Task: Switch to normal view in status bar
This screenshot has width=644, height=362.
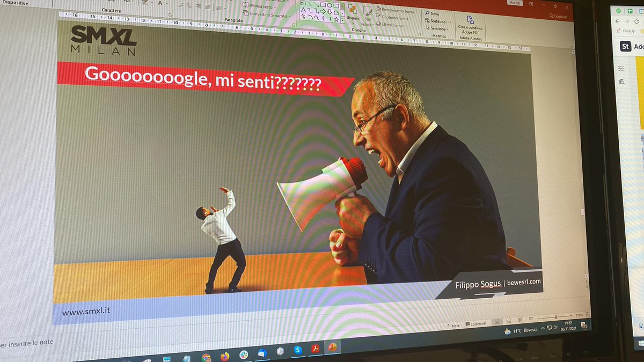Action: pos(497,322)
